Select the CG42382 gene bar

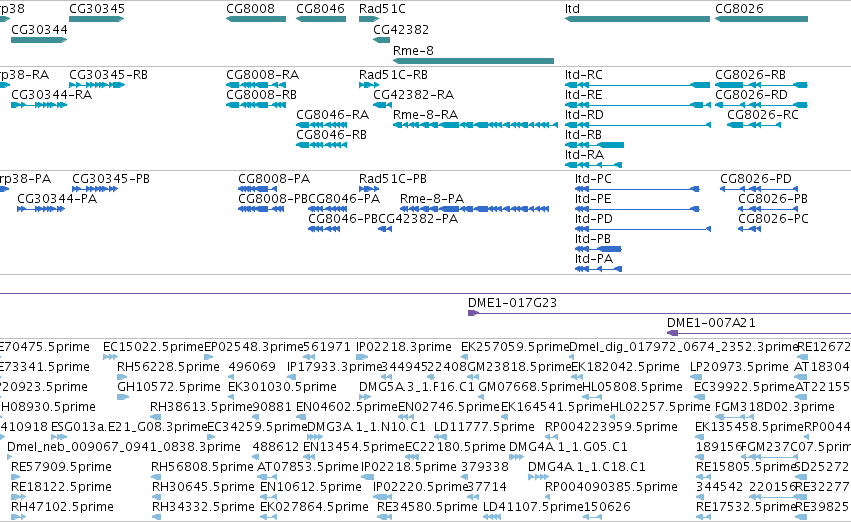pyautogui.click(x=382, y=40)
